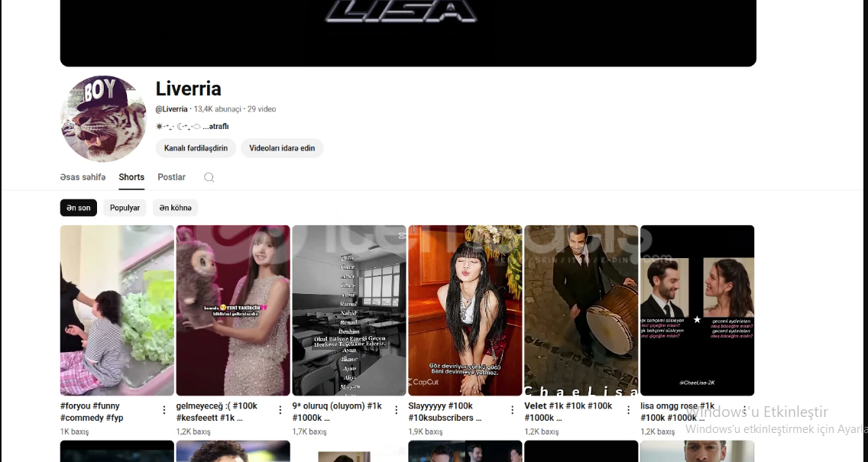This screenshot has height=462, width=868.
Task: Click '13,4K abunəçi' subscriber count text
Action: tap(218, 109)
